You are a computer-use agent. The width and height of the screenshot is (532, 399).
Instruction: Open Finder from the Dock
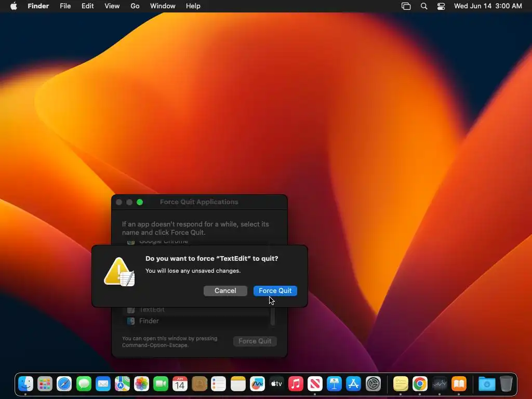(25, 384)
